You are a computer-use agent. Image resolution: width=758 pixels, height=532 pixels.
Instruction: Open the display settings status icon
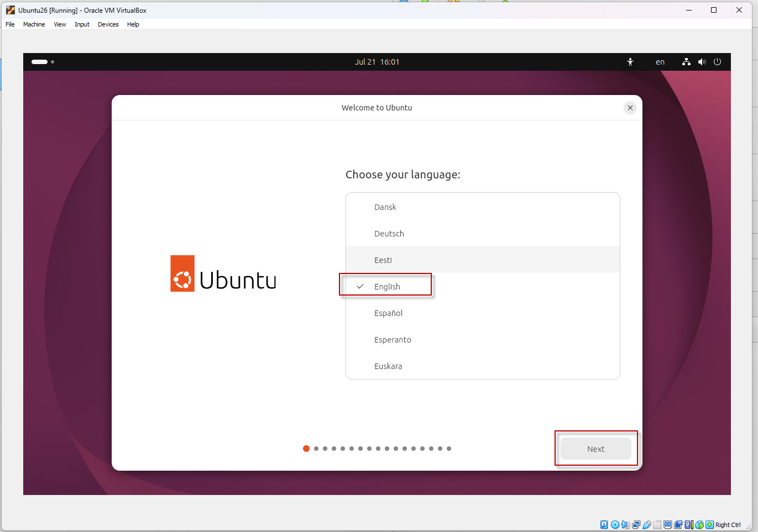pos(668,525)
